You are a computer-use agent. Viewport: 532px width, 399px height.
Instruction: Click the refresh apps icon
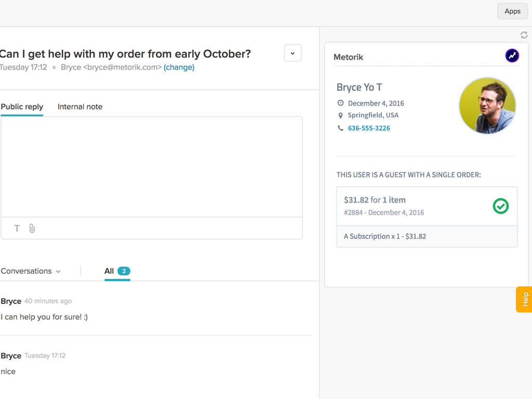pos(524,35)
